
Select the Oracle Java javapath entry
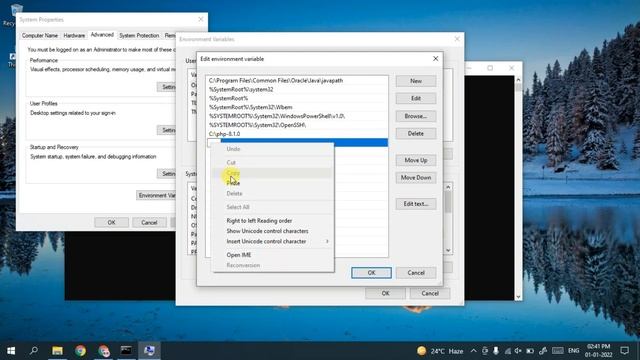297,80
